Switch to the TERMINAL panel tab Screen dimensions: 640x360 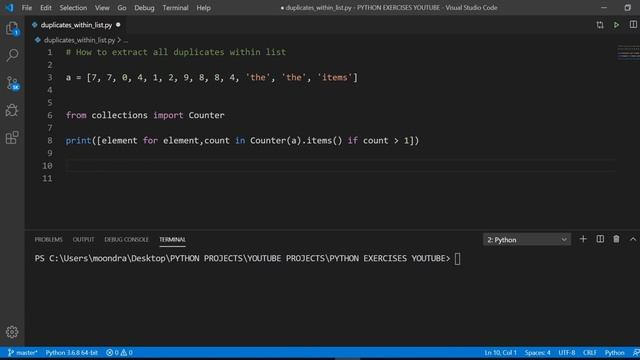(172, 240)
